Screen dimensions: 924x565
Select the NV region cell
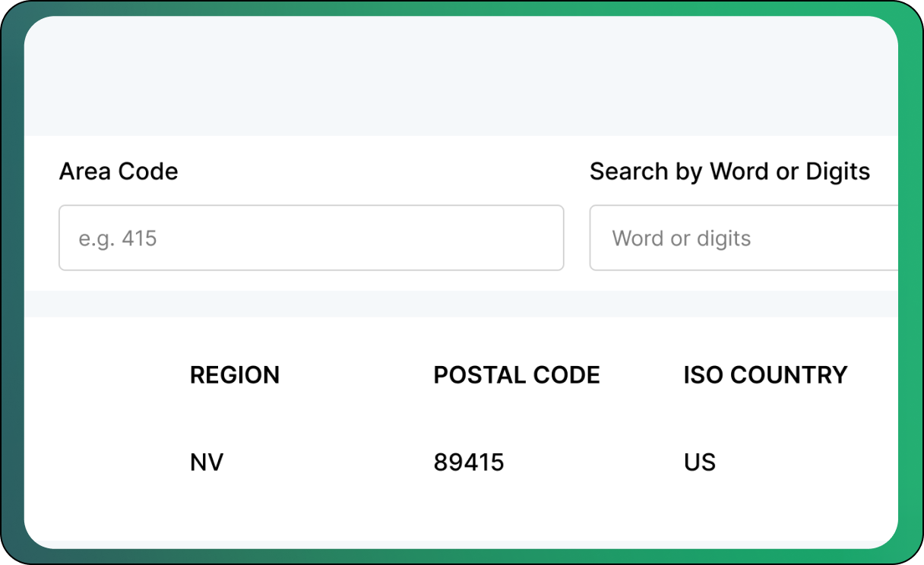[207, 462]
